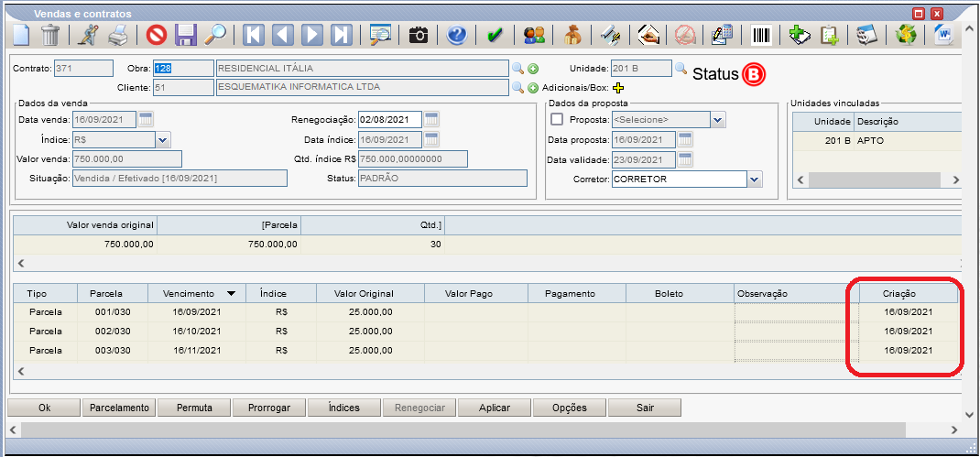Viewport: 980px width, 457px height.
Task: Open the Índice R$ dropdown
Action: pyautogui.click(x=163, y=139)
